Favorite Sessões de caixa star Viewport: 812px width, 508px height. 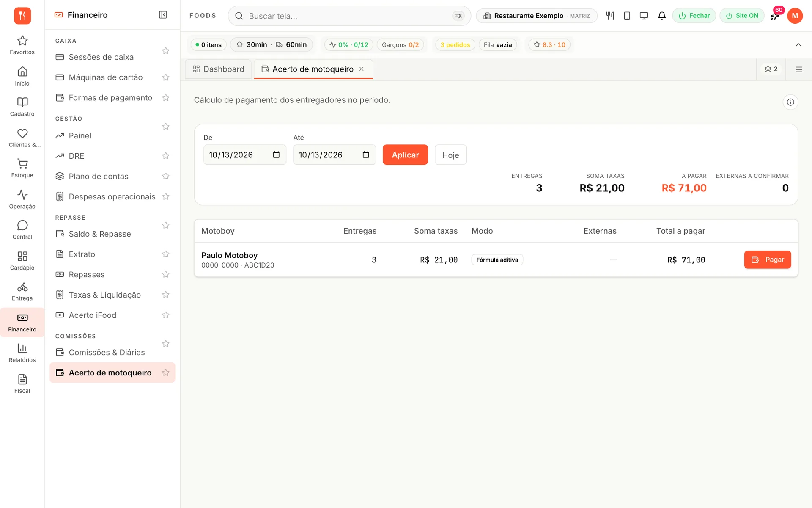166,51
